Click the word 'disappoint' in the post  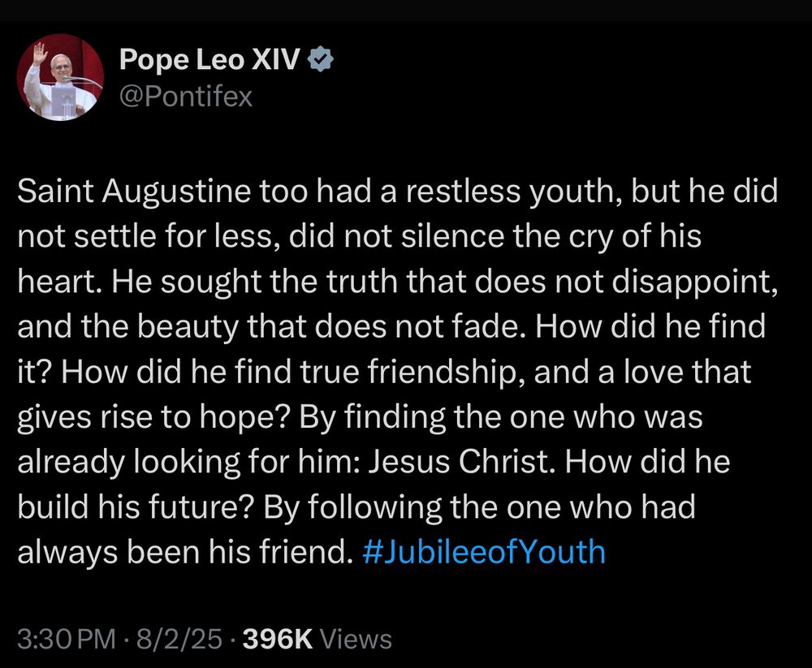click(x=691, y=282)
